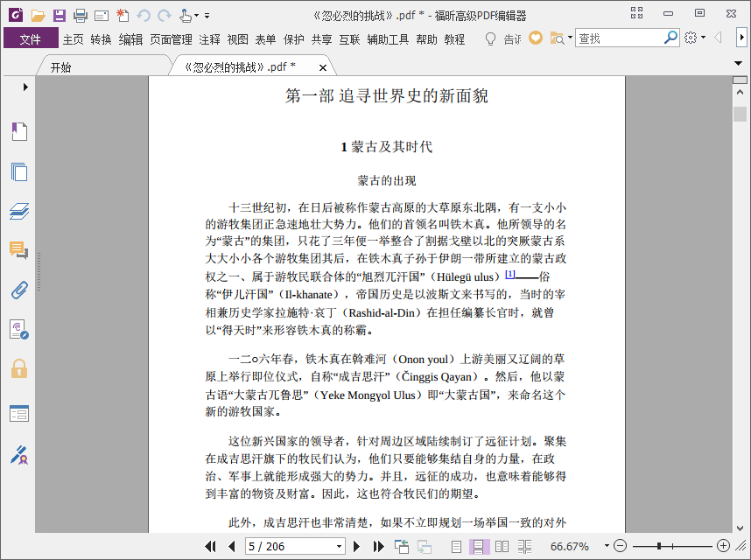Click the lightbulb tell-me icon
The width and height of the screenshot is (751, 560).
pyautogui.click(x=490, y=38)
